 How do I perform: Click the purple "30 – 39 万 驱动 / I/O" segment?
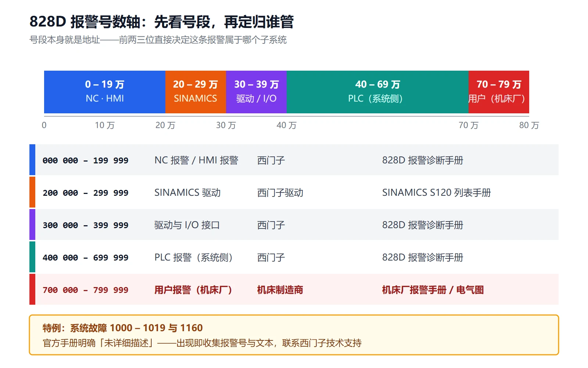coord(256,92)
